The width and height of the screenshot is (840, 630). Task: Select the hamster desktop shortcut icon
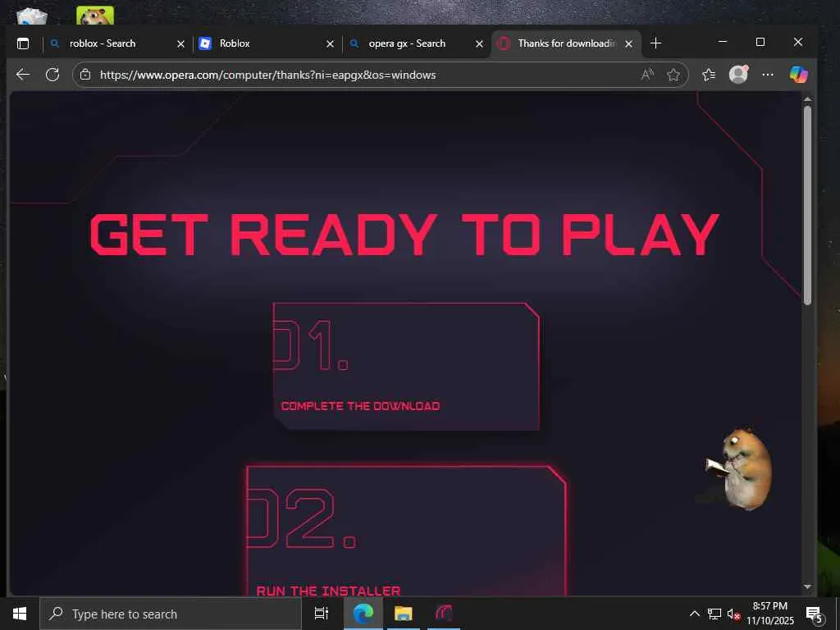(x=95, y=16)
